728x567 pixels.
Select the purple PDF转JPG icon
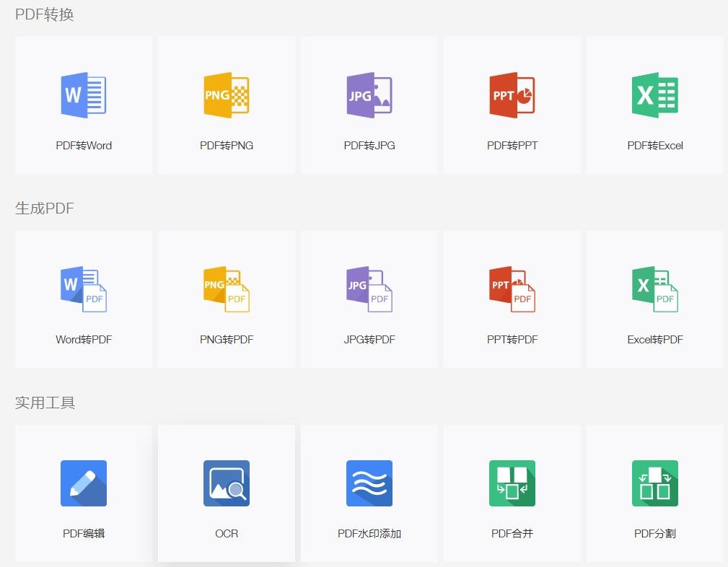coord(369,95)
